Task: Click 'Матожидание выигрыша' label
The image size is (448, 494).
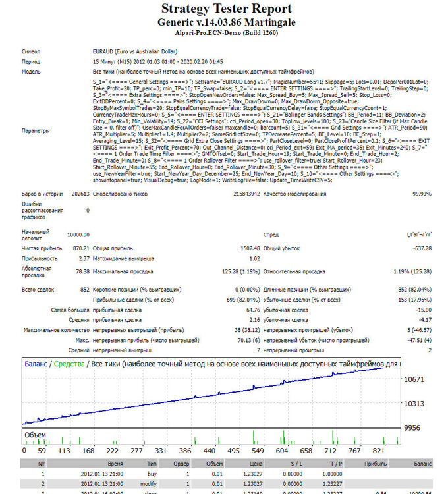Action: 123,258
